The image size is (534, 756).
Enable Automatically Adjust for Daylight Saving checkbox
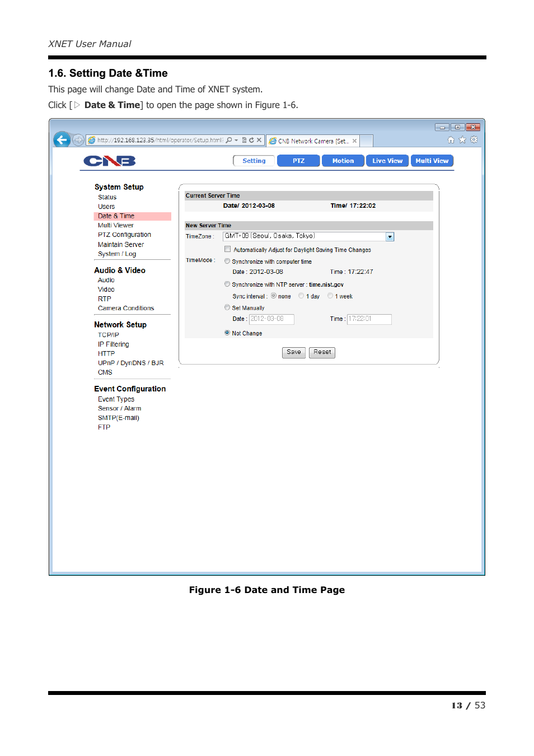click(x=227, y=249)
